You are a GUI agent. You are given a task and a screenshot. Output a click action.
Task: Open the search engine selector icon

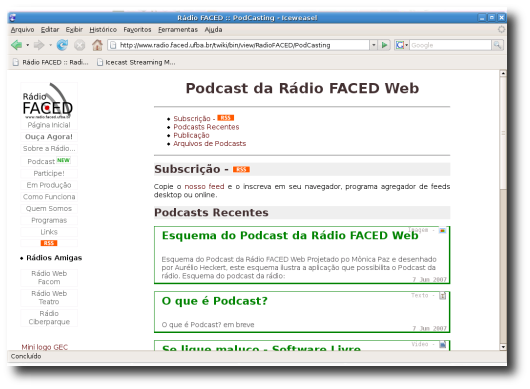click(402, 45)
